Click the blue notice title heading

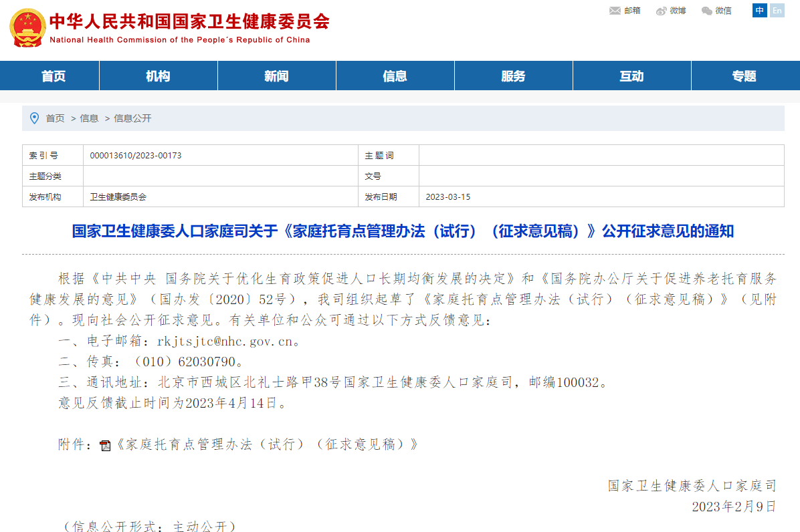pos(403,231)
